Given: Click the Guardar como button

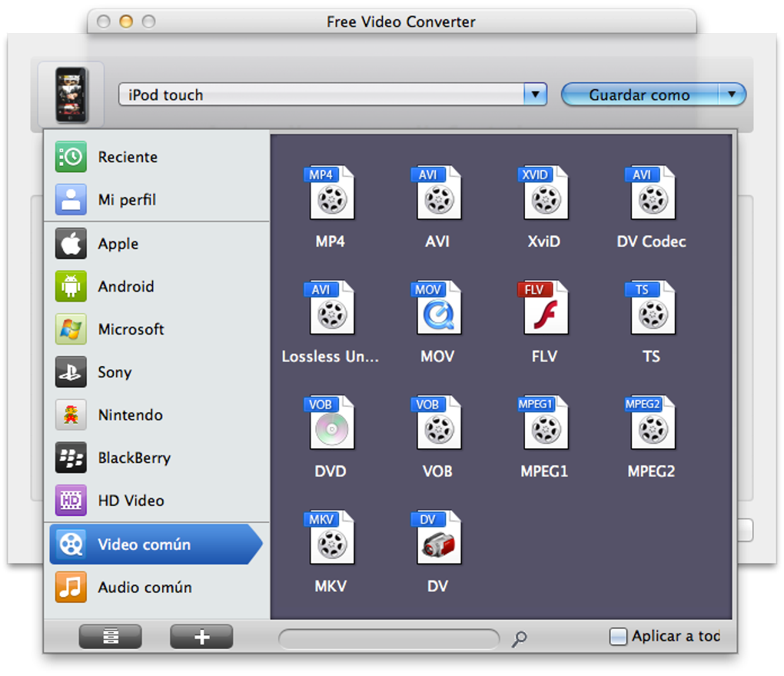Looking at the screenshot, I should click(639, 95).
